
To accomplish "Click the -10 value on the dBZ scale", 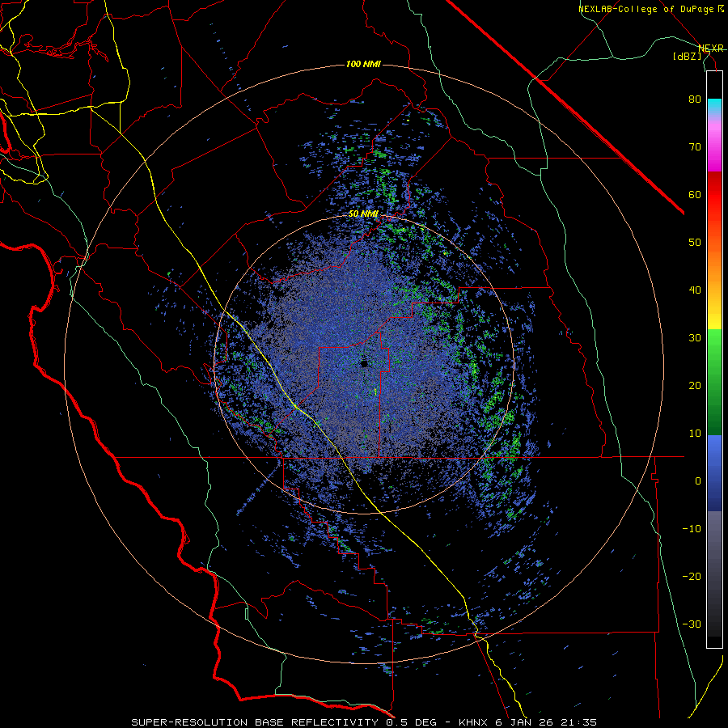I will pos(692,529).
